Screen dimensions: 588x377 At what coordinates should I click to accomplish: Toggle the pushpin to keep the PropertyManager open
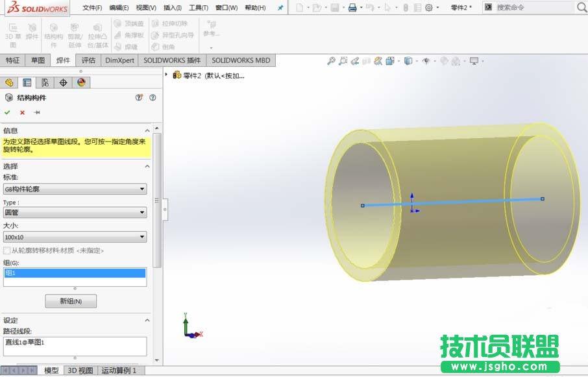point(37,112)
